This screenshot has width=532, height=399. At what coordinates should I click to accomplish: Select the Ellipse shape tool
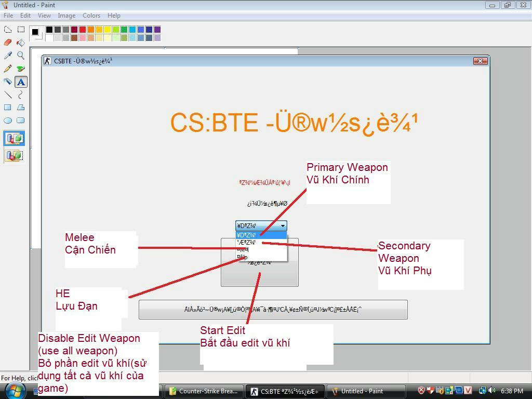coord(7,121)
